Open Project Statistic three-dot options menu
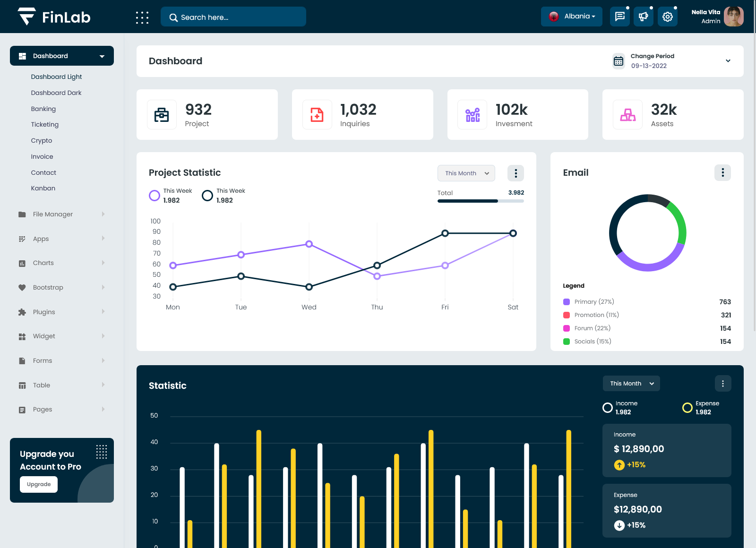Image resolution: width=756 pixels, height=548 pixels. click(x=515, y=173)
